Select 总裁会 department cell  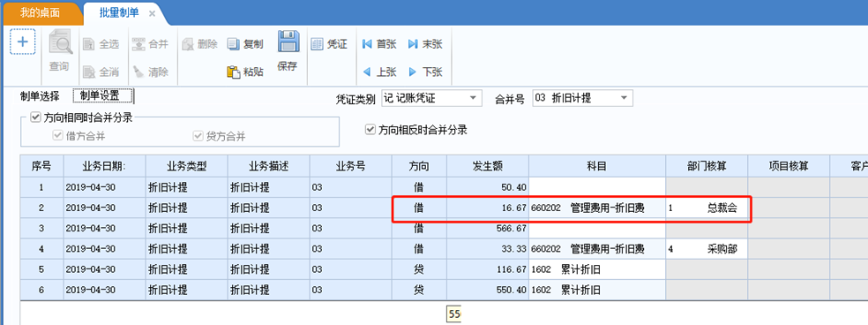[707, 208]
